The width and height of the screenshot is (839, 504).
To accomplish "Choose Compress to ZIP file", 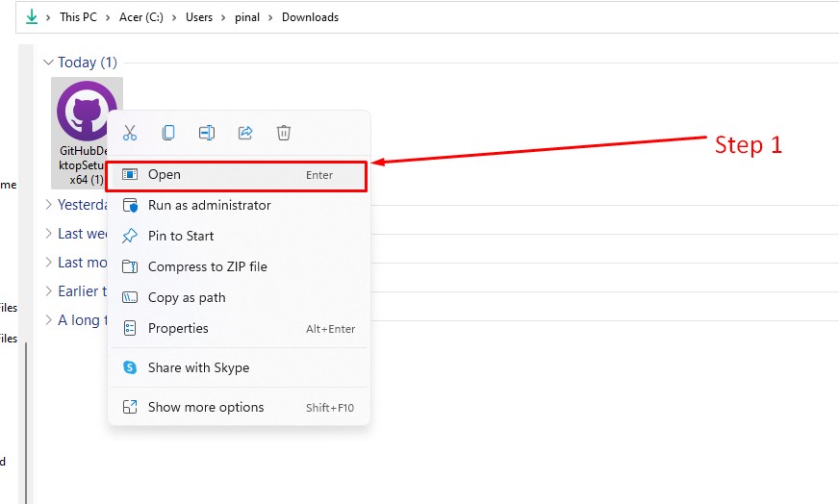I will click(239, 266).
